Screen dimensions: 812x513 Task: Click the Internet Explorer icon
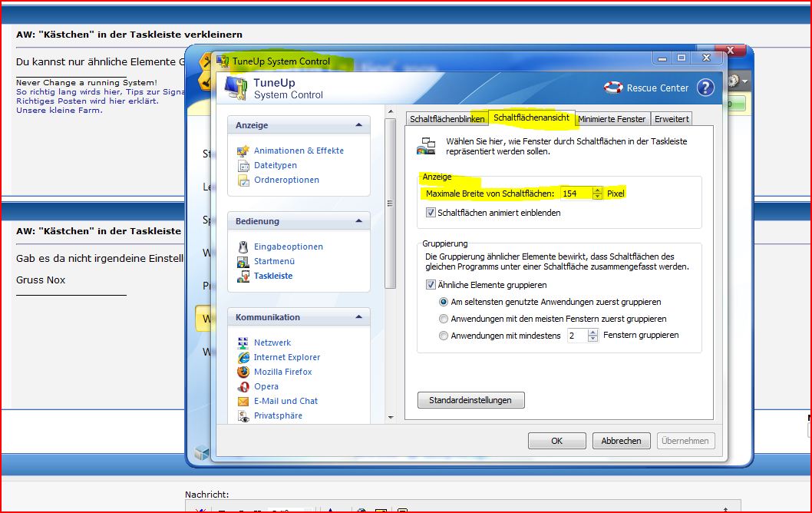pyautogui.click(x=243, y=357)
